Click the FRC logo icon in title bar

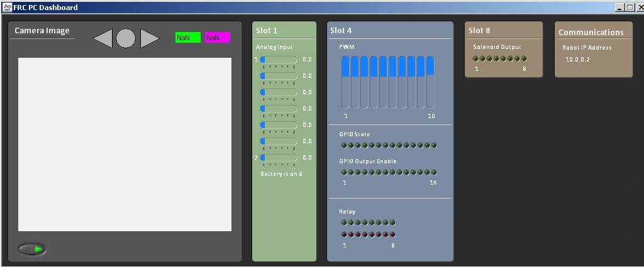pos(8,7)
